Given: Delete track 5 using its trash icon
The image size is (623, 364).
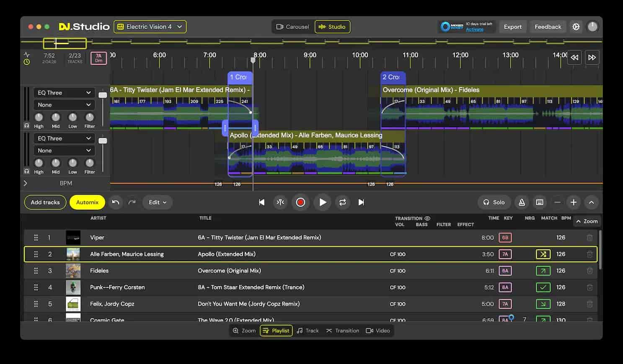Looking at the screenshot, I should 590,304.
